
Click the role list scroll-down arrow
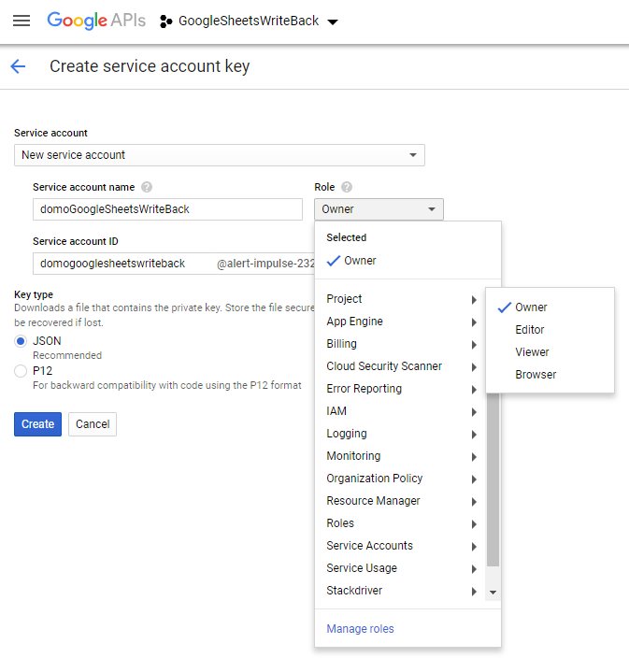click(x=493, y=593)
